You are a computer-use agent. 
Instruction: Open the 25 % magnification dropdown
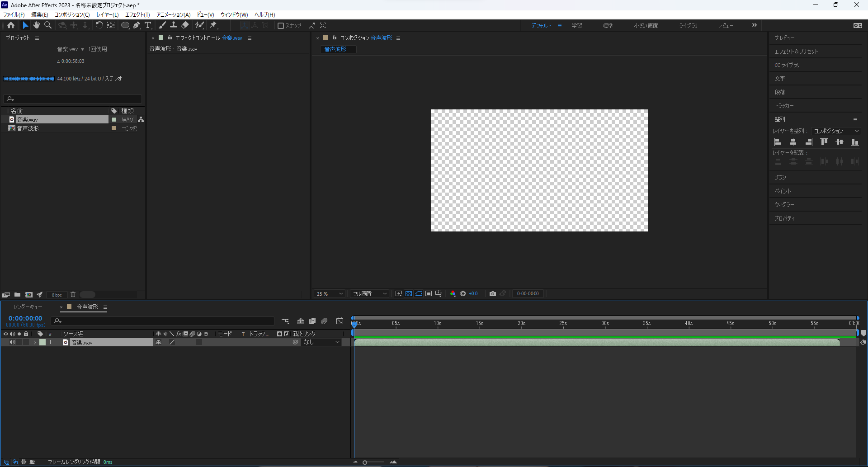(x=330, y=294)
